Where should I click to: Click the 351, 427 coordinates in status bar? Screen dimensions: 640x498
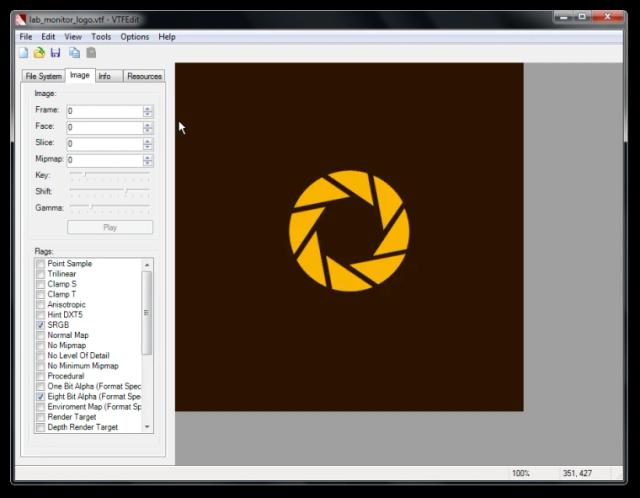click(577, 473)
